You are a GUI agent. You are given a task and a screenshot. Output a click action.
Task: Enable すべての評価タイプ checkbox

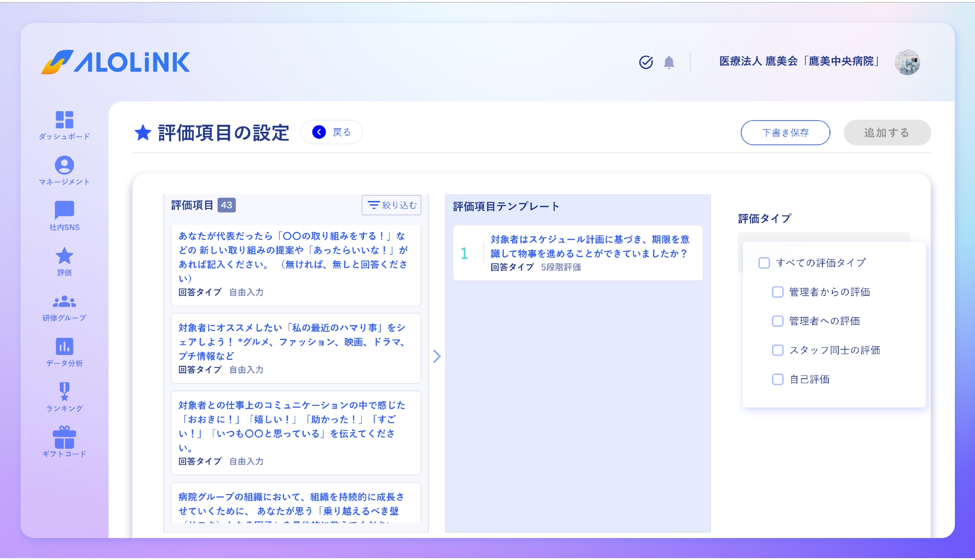click(764, 263)
